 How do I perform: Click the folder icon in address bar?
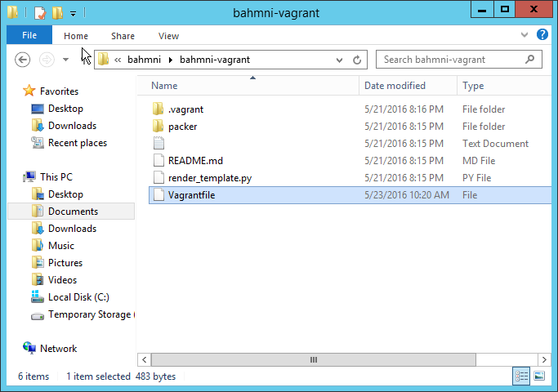103,59
